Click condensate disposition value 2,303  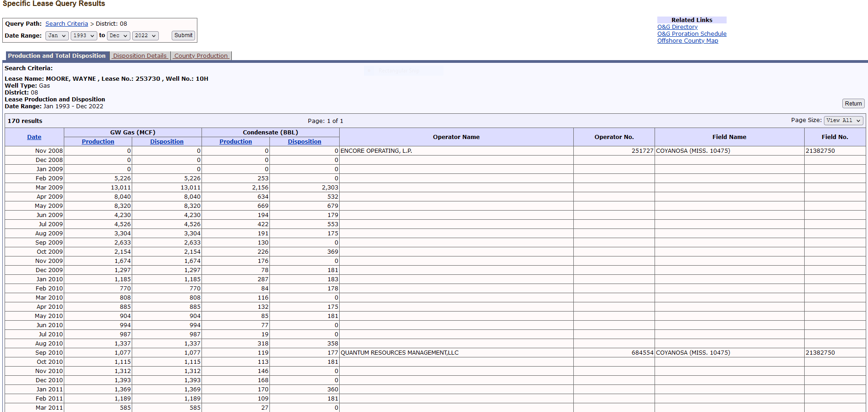point(330,188)
